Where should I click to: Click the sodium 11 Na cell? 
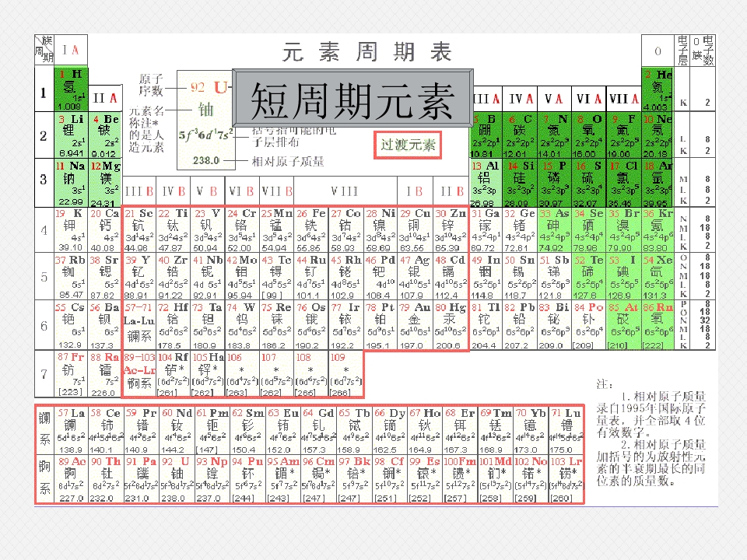71,183
